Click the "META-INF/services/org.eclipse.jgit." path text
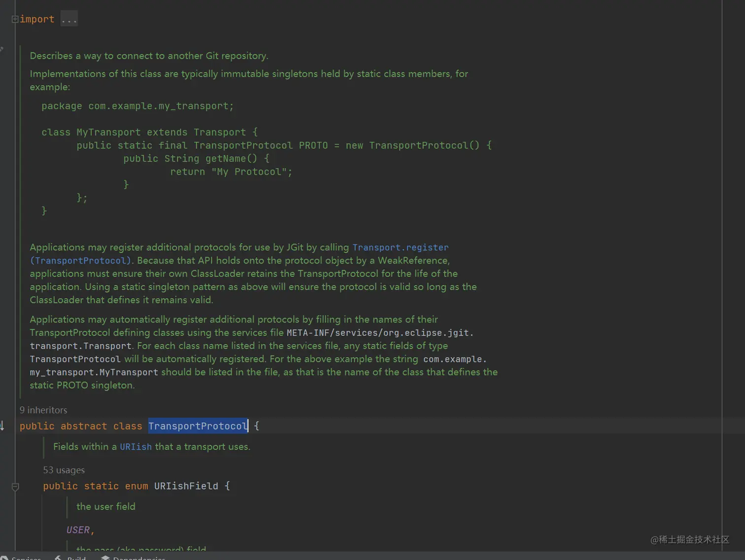 click(380, 333)
